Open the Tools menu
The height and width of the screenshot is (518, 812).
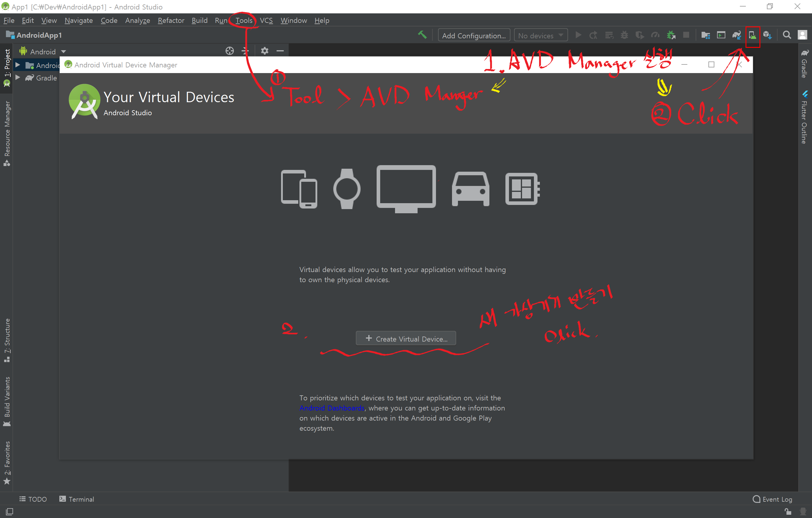tap(243, 20)
